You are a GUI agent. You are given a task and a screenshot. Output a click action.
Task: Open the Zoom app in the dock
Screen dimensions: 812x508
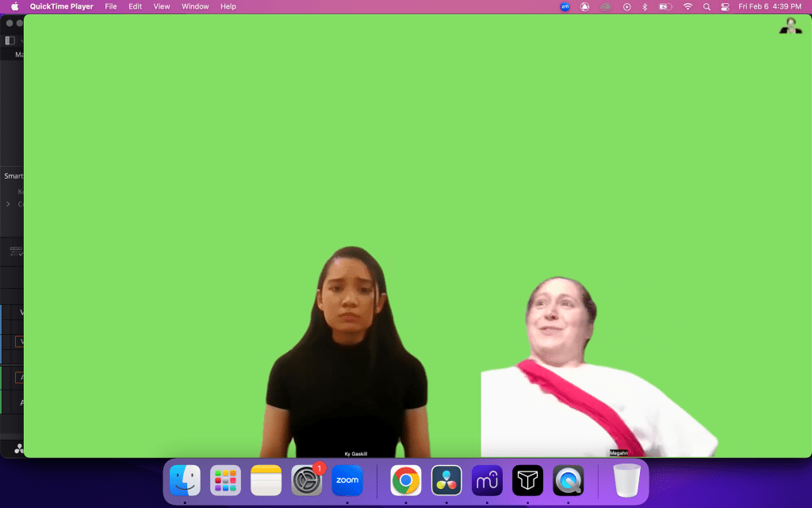tap(347, 480)
